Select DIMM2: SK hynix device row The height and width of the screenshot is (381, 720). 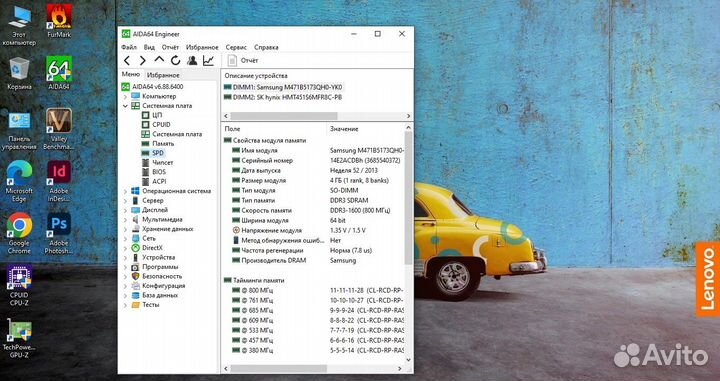coord(283,97)
